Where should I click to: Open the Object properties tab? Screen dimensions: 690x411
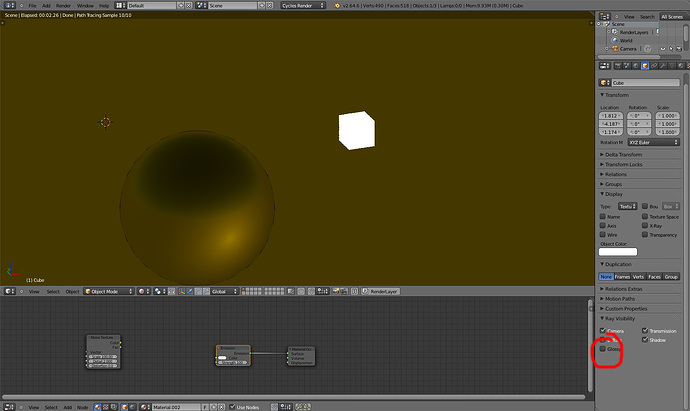645,66
